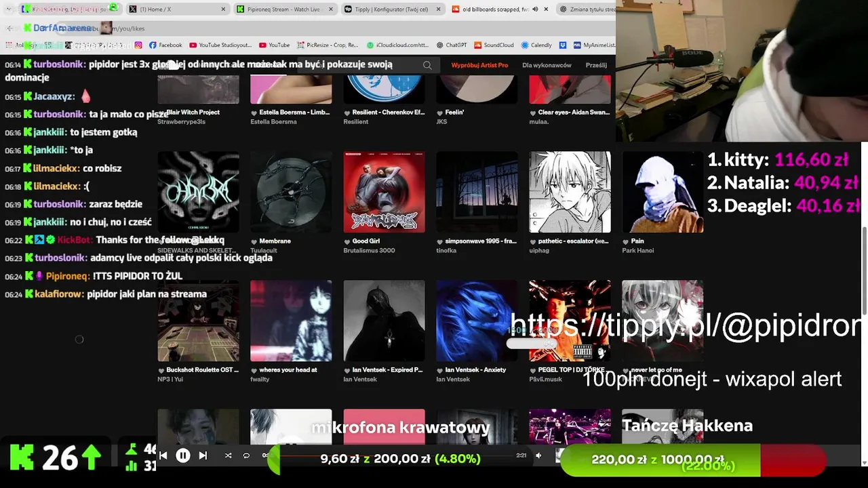Open the iCloud bookmark
This screenshot has height=488, width=868.
(397, 45)
